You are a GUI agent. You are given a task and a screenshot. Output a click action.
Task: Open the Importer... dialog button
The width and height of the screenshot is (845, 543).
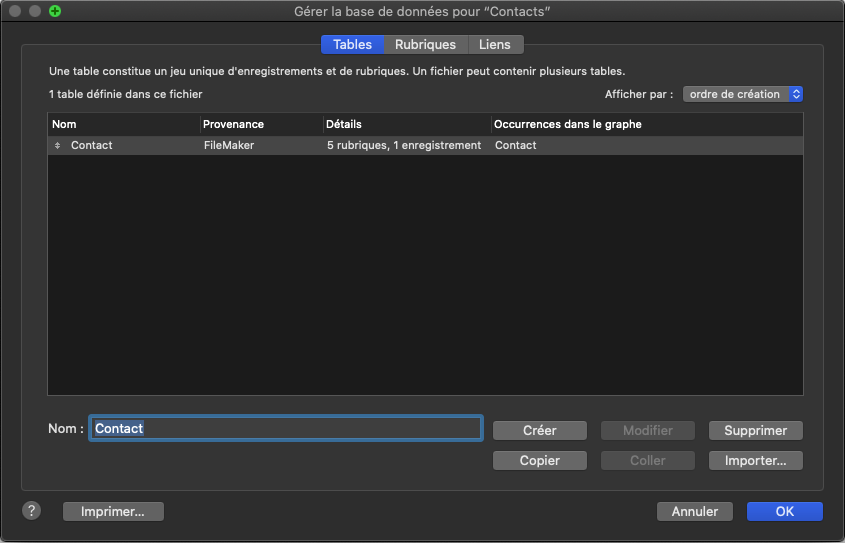tap(755, 461)
